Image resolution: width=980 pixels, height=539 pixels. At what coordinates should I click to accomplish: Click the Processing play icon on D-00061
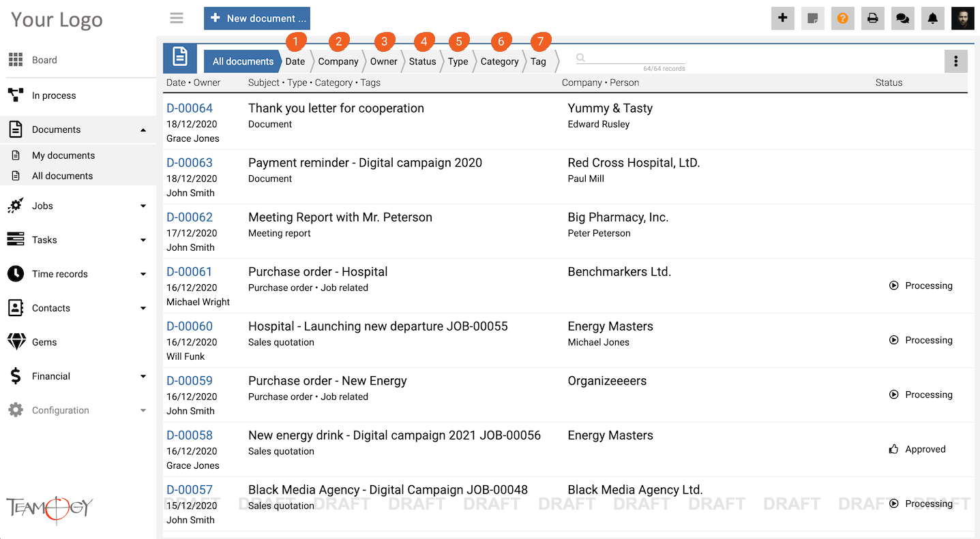[893, 286]
